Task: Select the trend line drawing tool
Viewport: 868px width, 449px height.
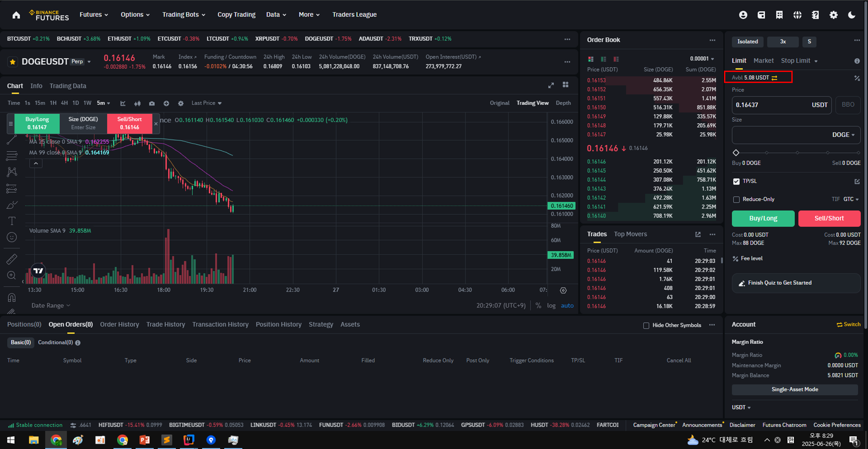Action: tap(12, 140)
